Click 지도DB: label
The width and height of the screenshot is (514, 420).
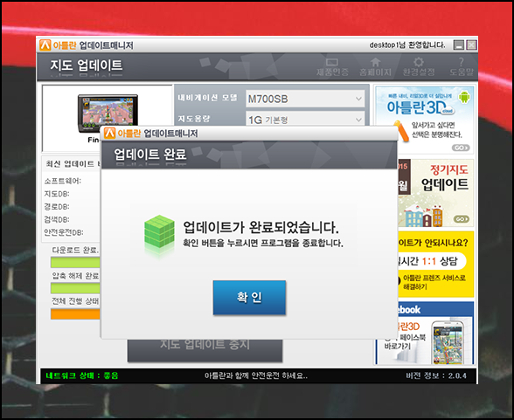(57, 194)
